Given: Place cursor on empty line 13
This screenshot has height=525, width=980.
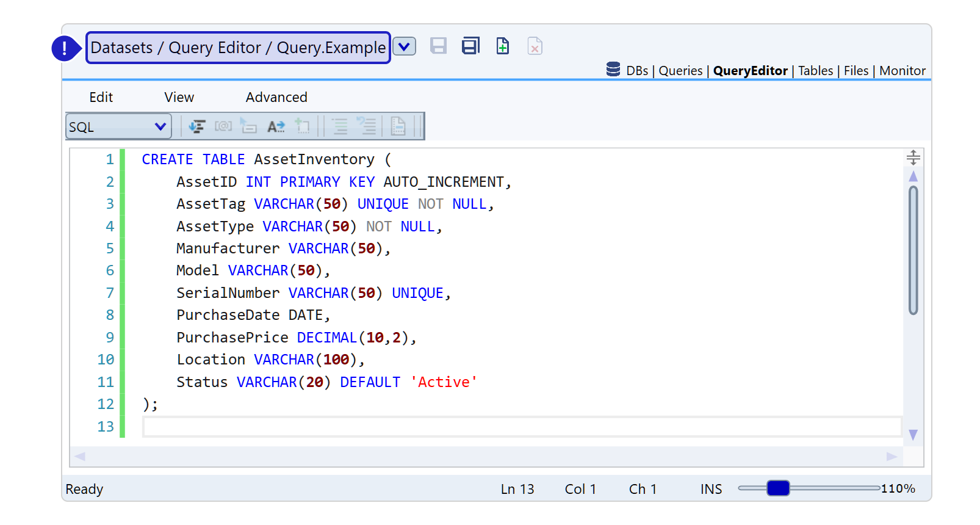Looking at the screenshot, I should (x=522, y=427).
